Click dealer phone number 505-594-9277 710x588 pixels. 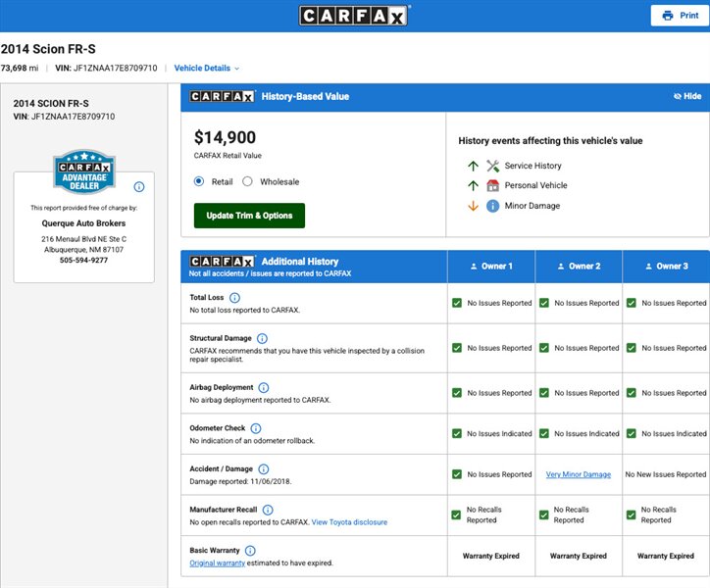tap(83, 260)
